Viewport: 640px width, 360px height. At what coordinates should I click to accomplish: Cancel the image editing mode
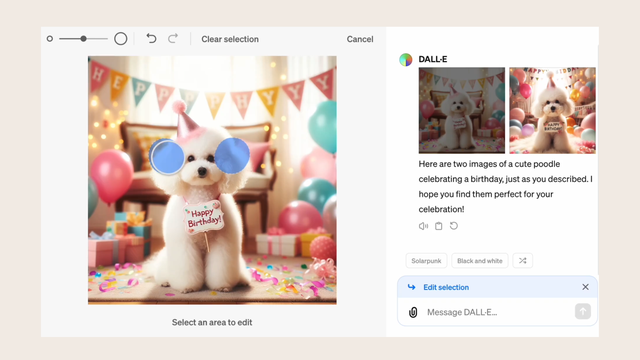[360, 39]
